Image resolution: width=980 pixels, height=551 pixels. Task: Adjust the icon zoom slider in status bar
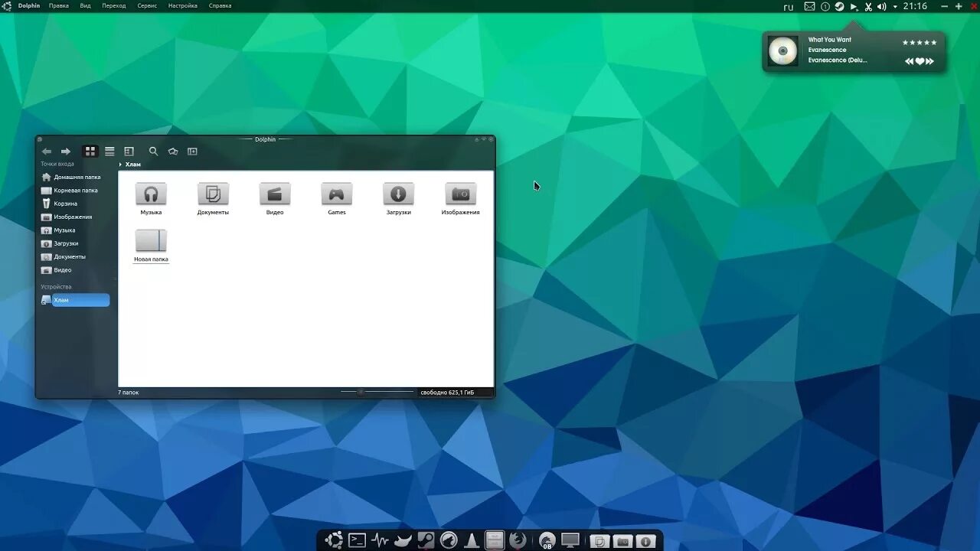coord(377,392)
